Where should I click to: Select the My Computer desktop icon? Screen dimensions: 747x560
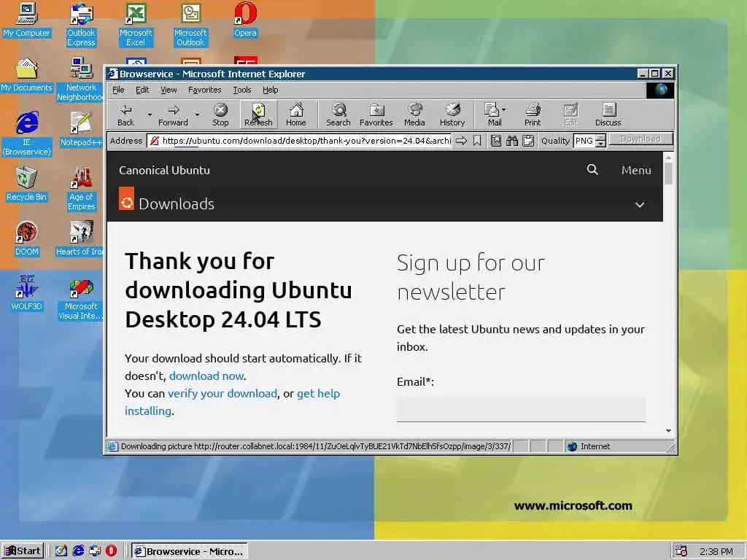point(27,20)
